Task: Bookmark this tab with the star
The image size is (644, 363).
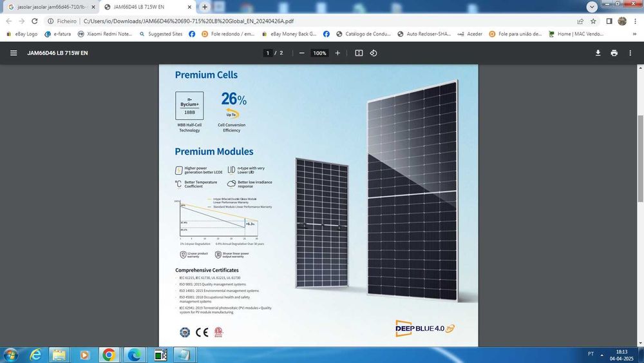Action: click(593, 21)
